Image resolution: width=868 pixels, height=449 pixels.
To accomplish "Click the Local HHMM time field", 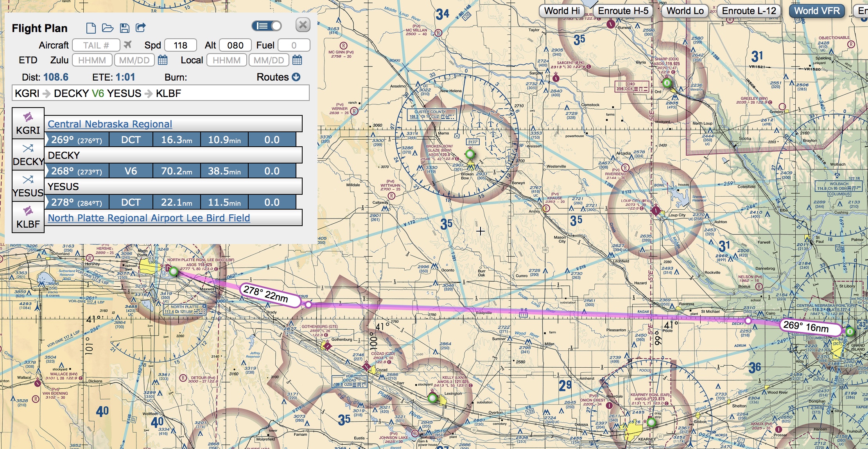I will [227, 60].
